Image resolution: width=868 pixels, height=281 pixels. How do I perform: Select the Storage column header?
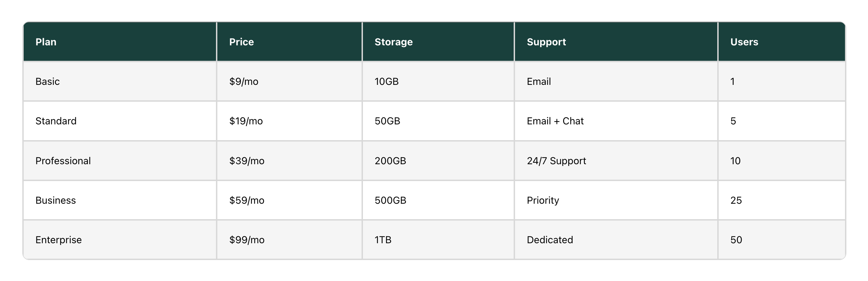point(438,42)
